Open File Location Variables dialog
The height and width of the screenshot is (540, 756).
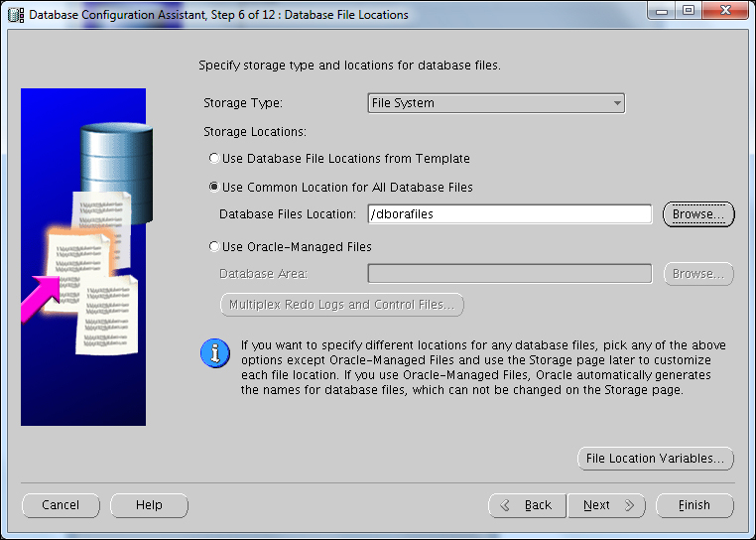coord(655,459)
